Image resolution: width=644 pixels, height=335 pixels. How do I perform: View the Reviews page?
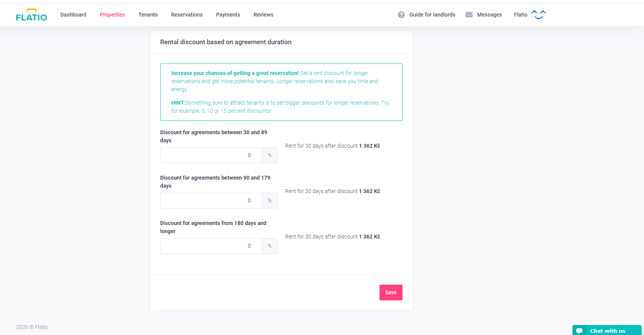(x=263, y=15)
